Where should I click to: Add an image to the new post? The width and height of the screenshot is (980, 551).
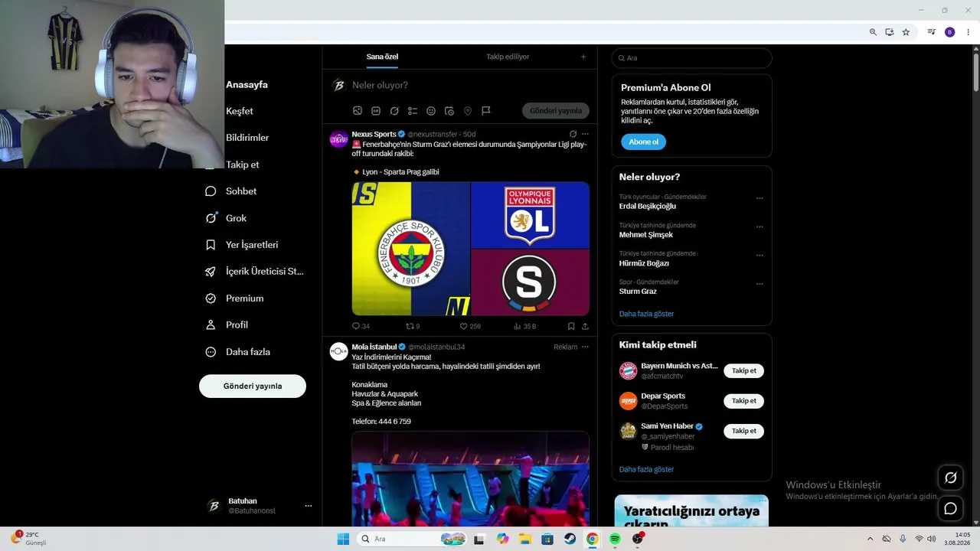(358, 111)
